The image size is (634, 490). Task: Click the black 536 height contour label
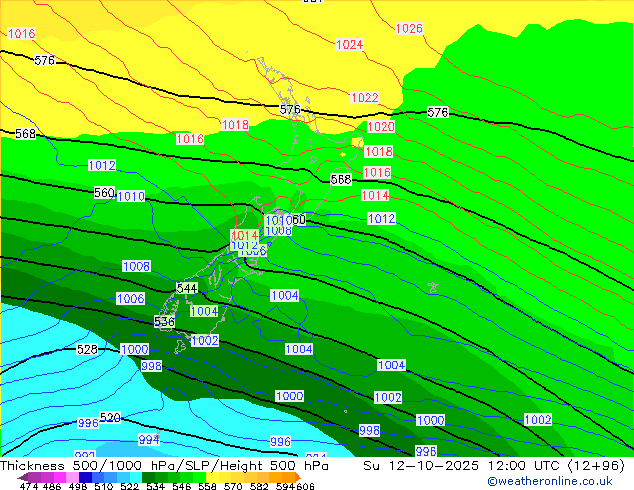point(164,321)
